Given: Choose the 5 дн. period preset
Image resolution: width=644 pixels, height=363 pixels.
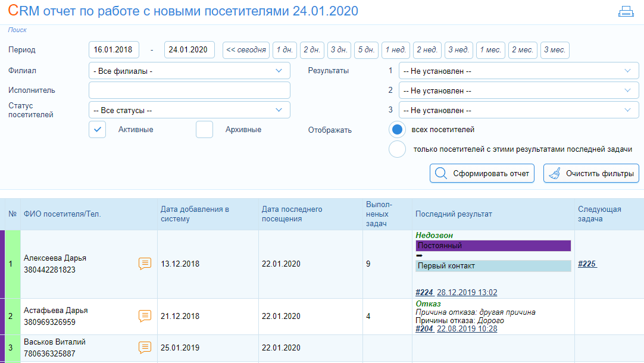Looking at the screenshot, I should coord(367,50).
